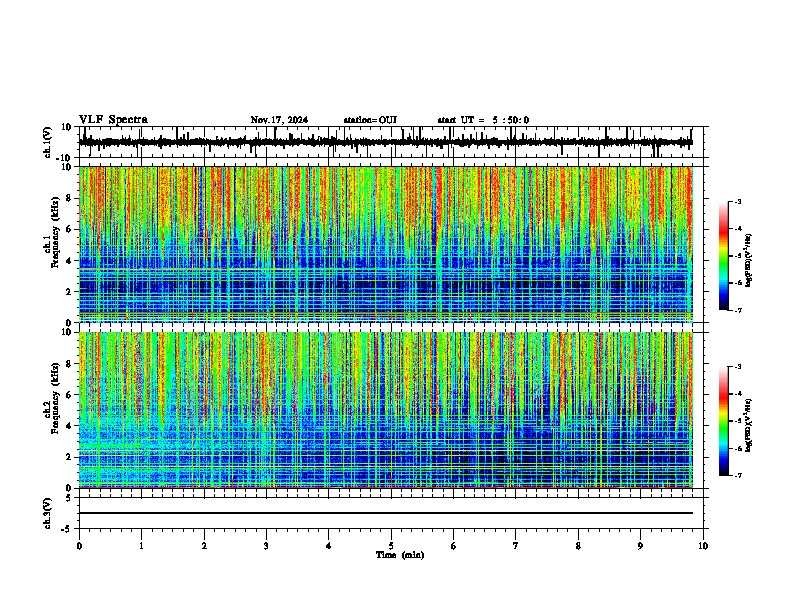This screenshot has width=792, height=612.
Task: Click the "Time (min)" axis label
Action: (x=400, y=555)
